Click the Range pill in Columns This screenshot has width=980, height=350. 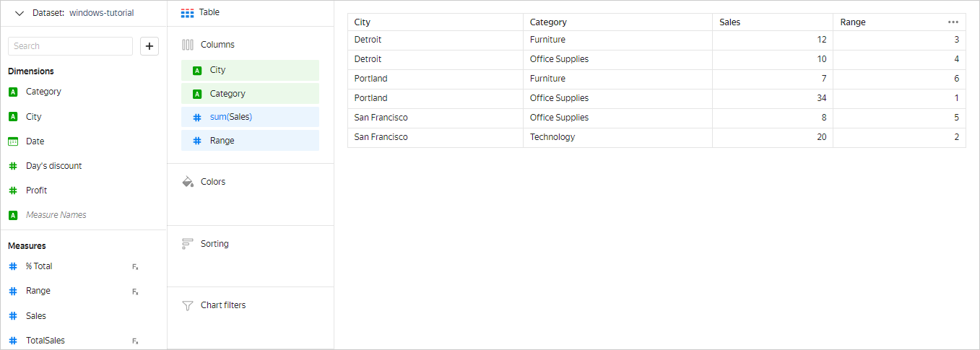[x=250, y=141]
